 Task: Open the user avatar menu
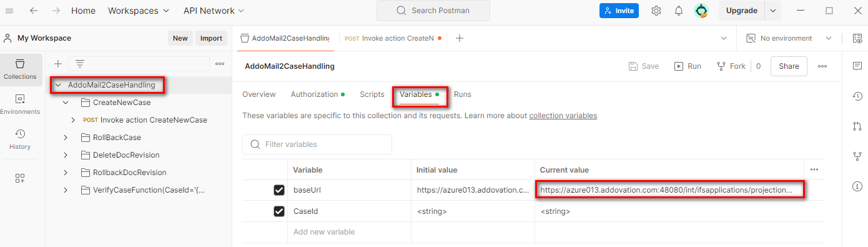click(x=701, y=11)
